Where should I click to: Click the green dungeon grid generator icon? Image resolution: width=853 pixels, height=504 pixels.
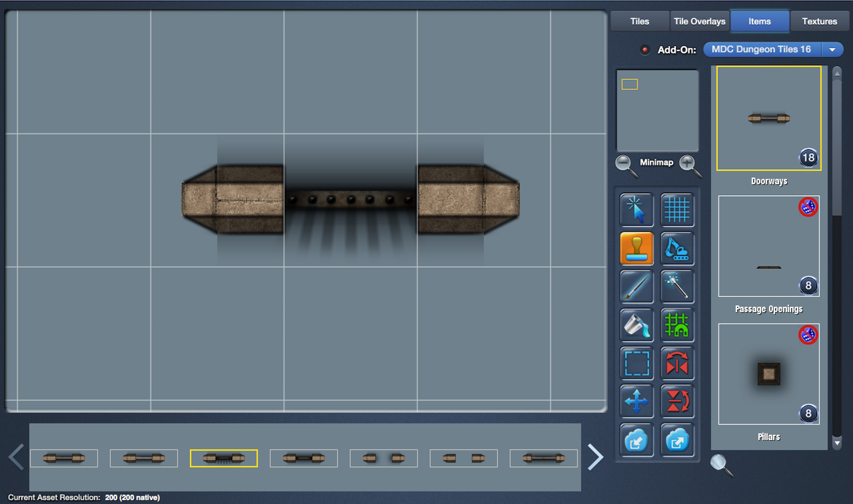point(677,325)
